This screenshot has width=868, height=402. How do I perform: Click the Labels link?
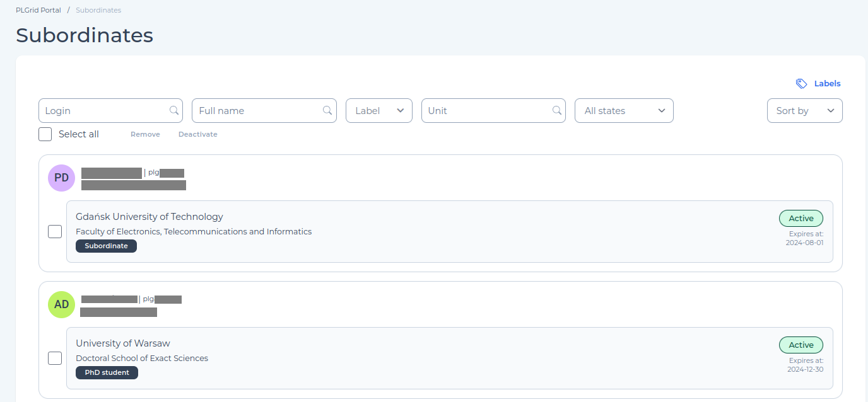pos(827,84)
